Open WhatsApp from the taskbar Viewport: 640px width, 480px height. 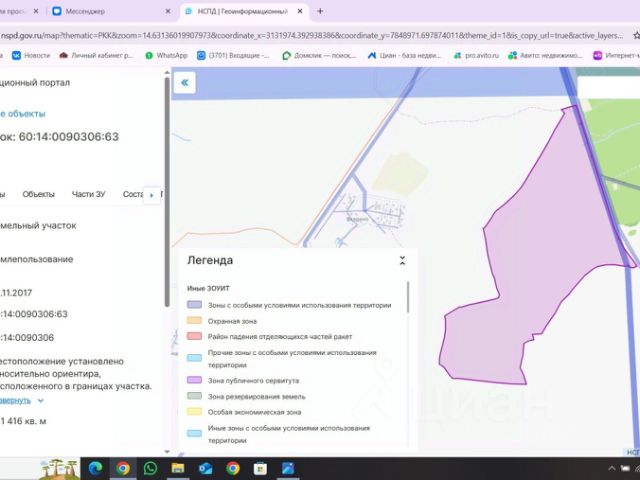coord(150,468)
